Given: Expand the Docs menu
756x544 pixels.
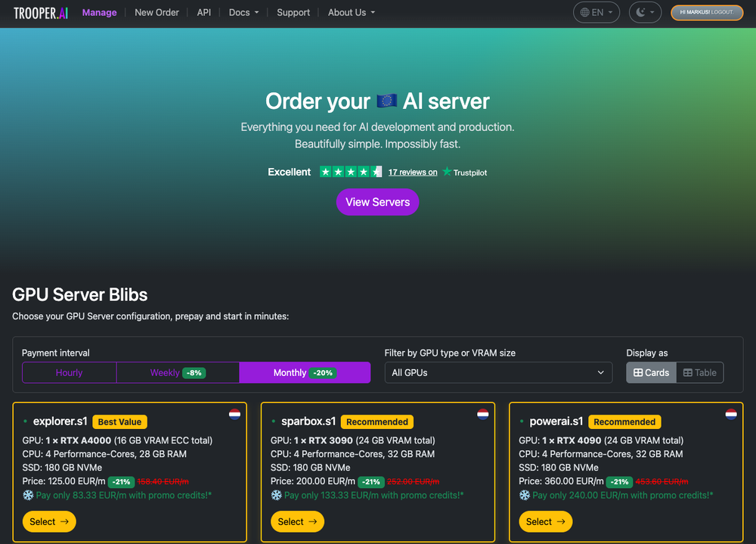Looking at the screenshot, I should click(x=243, y=12).
